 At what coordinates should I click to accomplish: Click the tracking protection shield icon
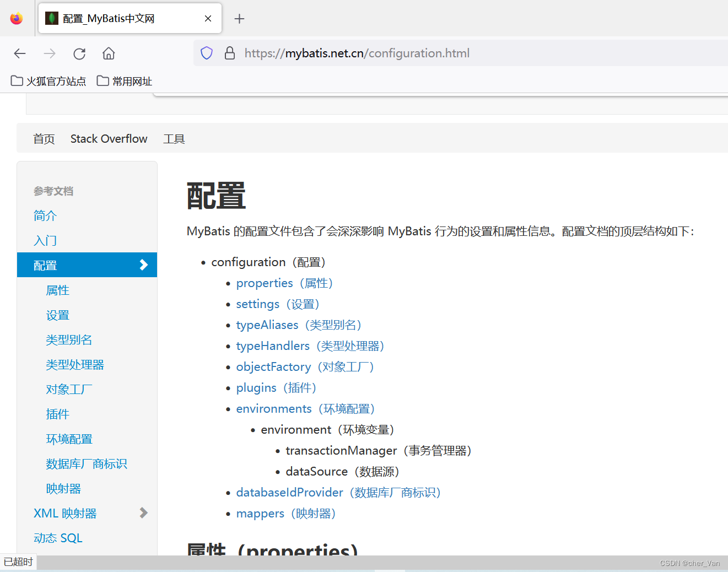click(207, 53)
